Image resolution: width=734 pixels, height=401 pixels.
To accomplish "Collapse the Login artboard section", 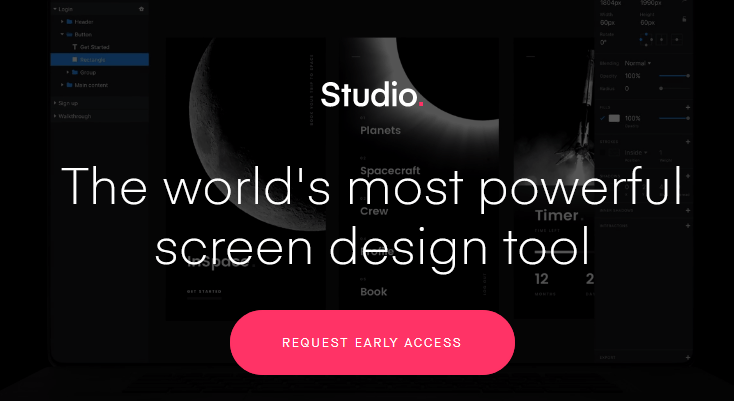I will (x=55, y=9).
